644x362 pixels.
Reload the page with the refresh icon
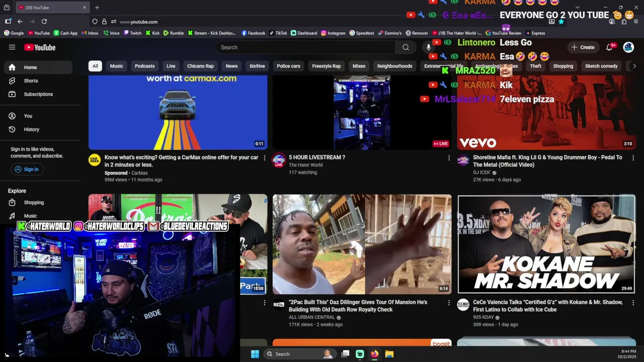click(x=44, y=22)
